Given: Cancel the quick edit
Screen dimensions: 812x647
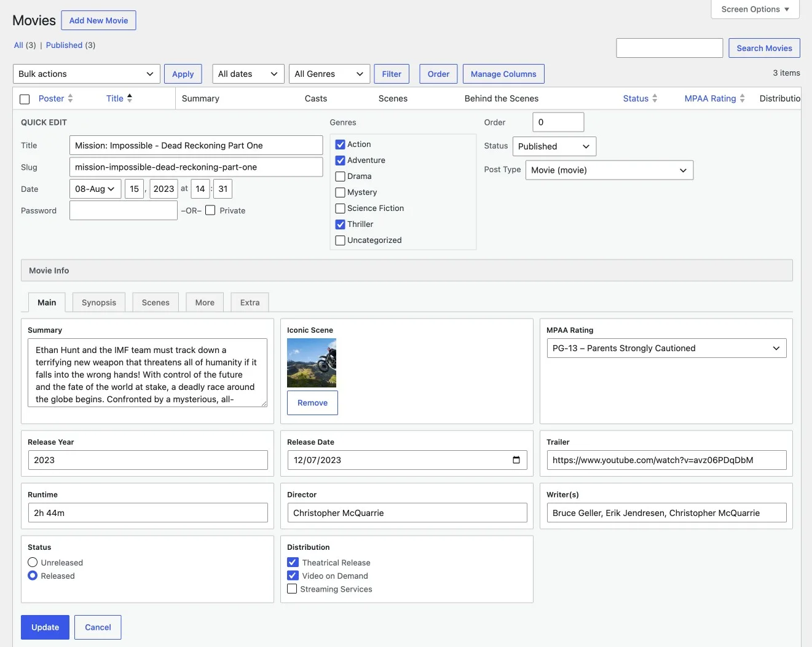Looking at the screenshot, I should click(x=98, y=627).
